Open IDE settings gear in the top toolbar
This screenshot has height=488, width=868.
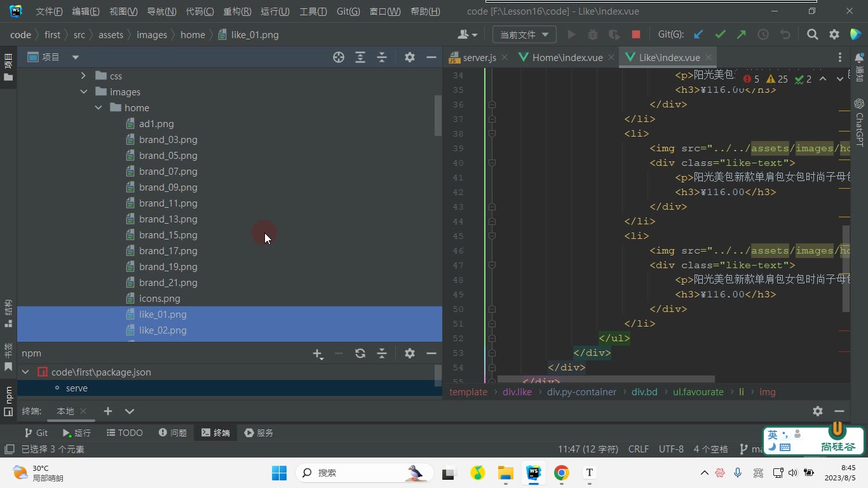pyautogui.click(x=834, y=35)
